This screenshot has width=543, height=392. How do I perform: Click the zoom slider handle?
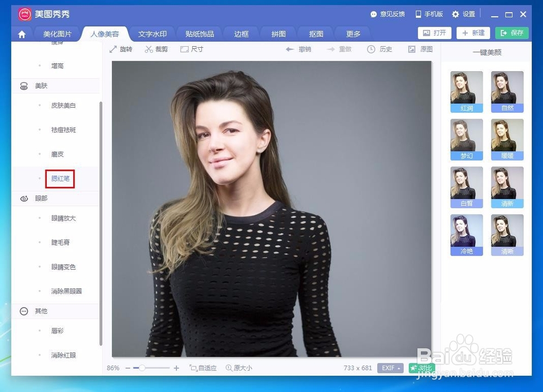click(x=142, y=368)
